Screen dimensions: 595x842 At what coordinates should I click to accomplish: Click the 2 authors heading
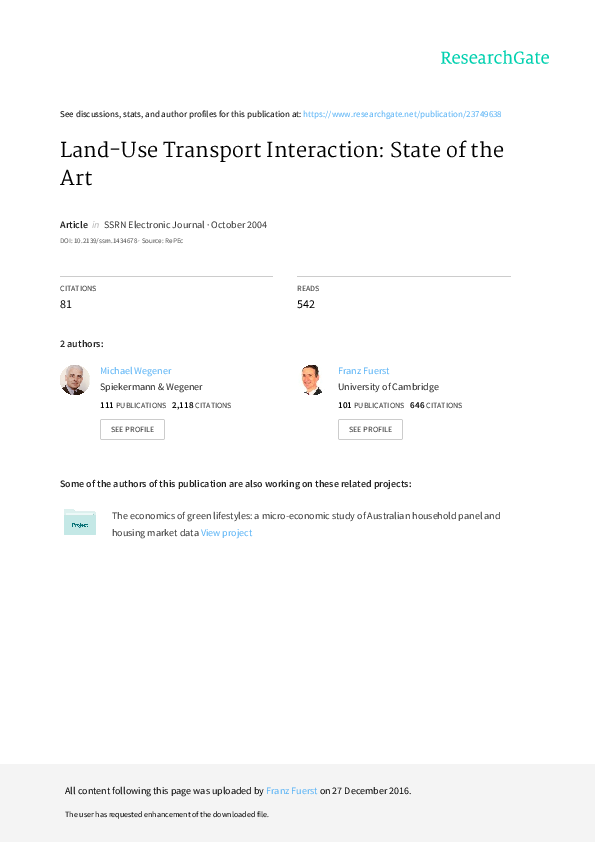click(x=80, y=343)
